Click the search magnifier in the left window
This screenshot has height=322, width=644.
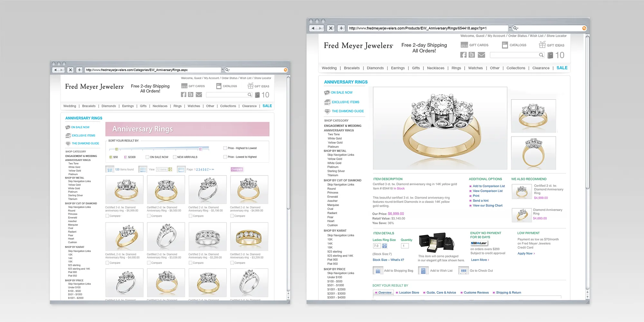point(249,95)
